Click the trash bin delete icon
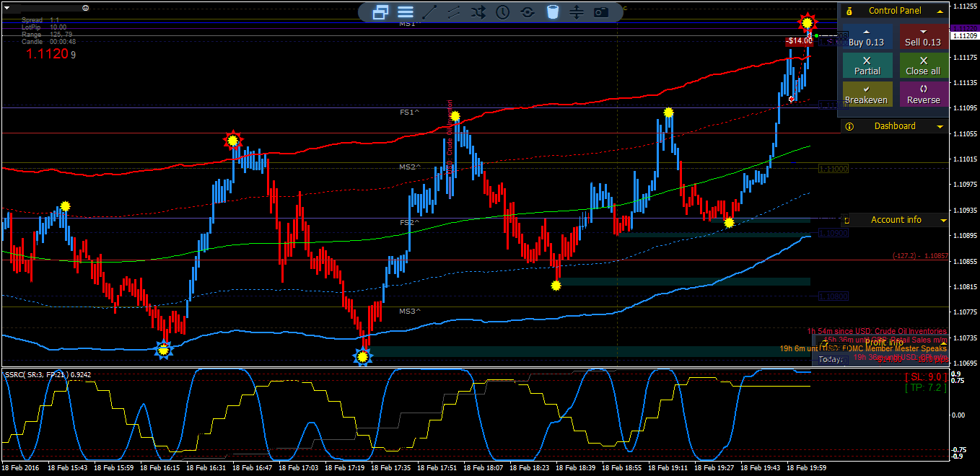This screenshot has height=476, width=980. pos(552,12)
